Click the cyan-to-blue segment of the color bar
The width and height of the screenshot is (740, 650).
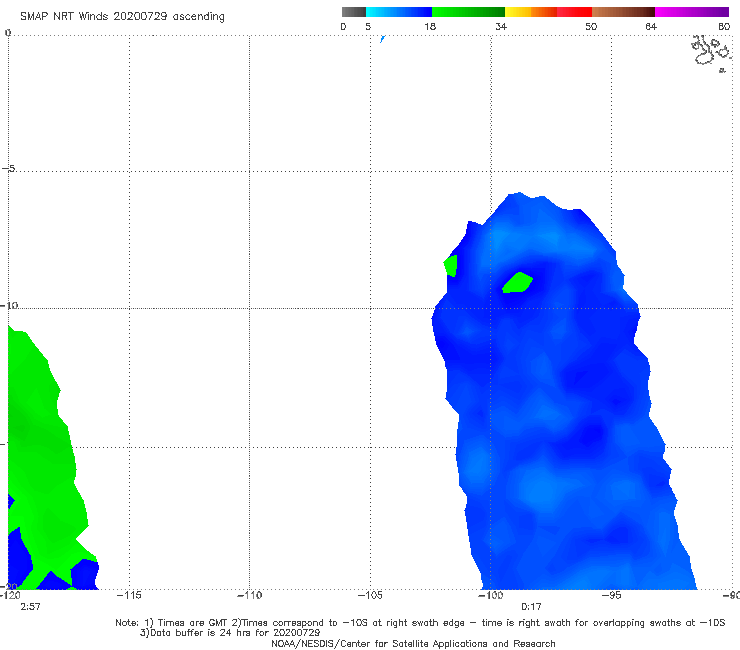tap(399, 12)
